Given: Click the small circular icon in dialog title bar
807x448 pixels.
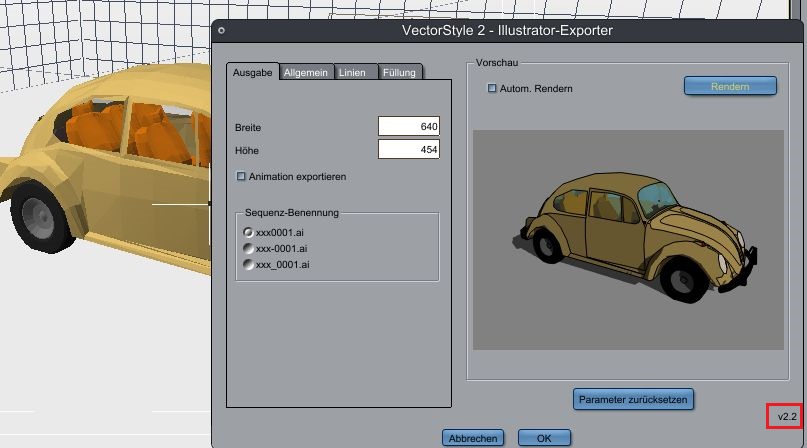Looking at the screenshot, I should [x=221, y=30].
